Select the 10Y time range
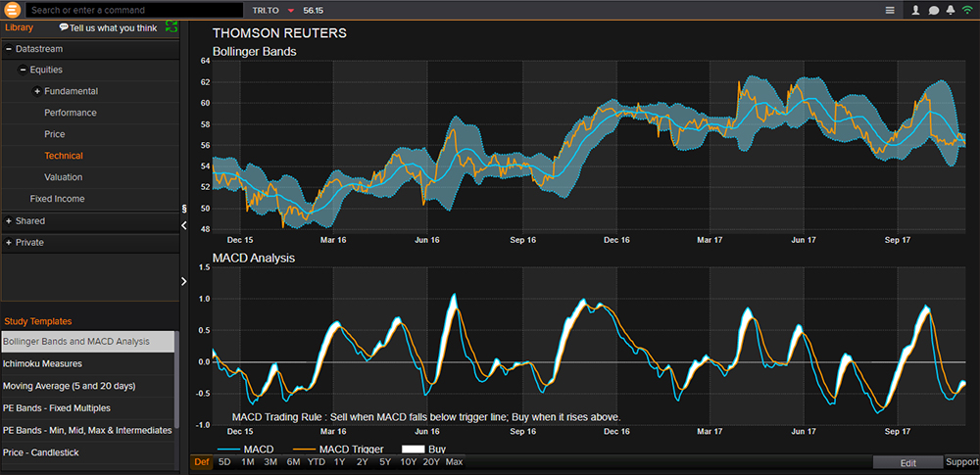Viewport: 980px width, 475px height. (408, 462)
